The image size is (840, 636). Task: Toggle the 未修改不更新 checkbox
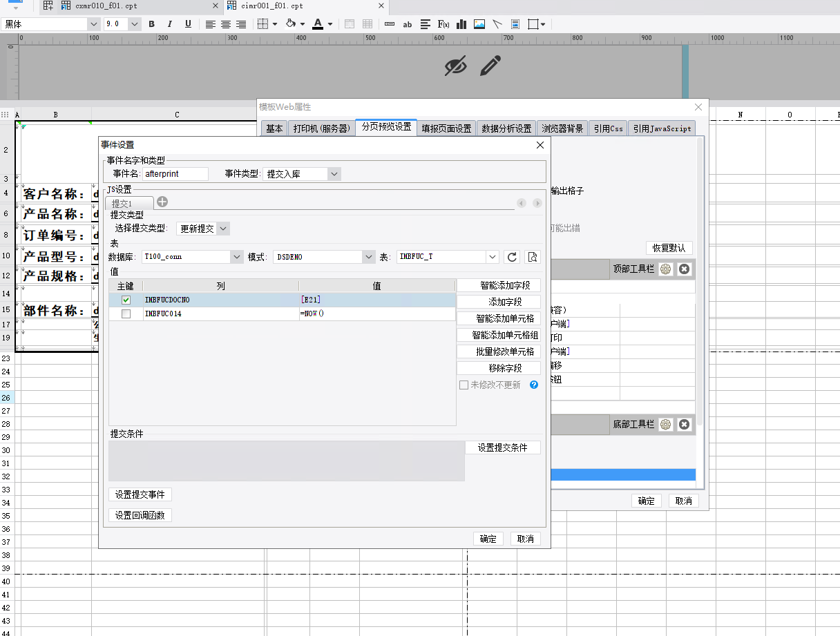(x=464, y=385)
